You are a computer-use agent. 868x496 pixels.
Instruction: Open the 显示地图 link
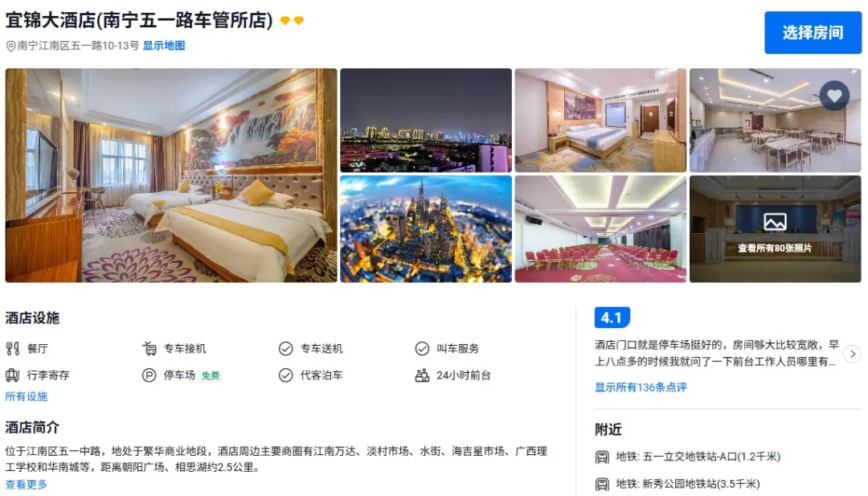click(164, 46)
